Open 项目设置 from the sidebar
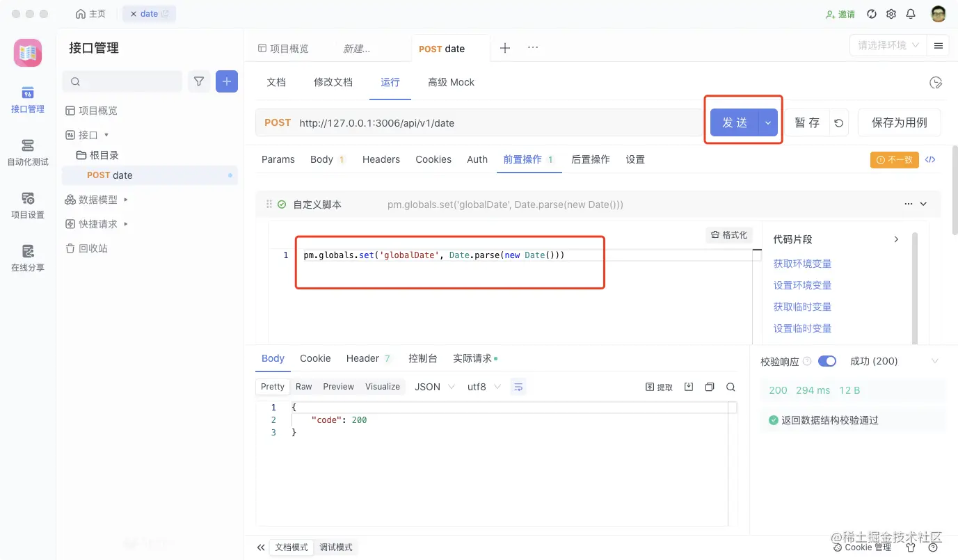This screenshot has width=958, height=560. tap(27, 205)
